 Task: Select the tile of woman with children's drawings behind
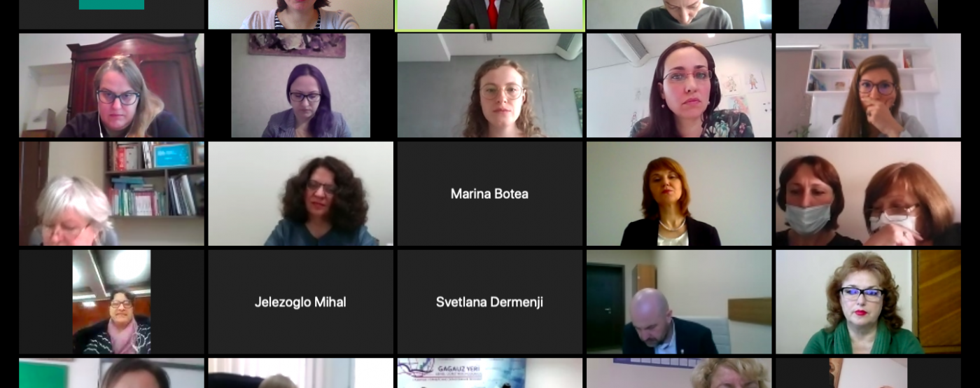point(679,85)
